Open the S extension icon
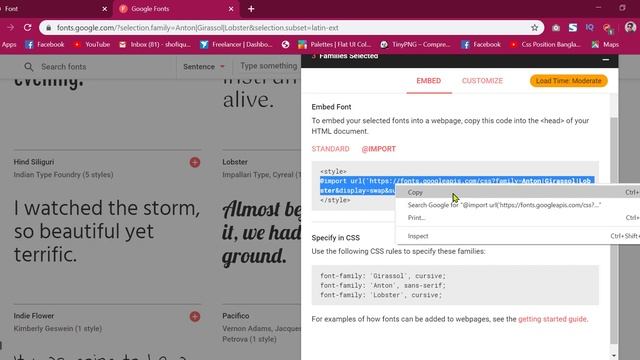 [x=573, y=28]
